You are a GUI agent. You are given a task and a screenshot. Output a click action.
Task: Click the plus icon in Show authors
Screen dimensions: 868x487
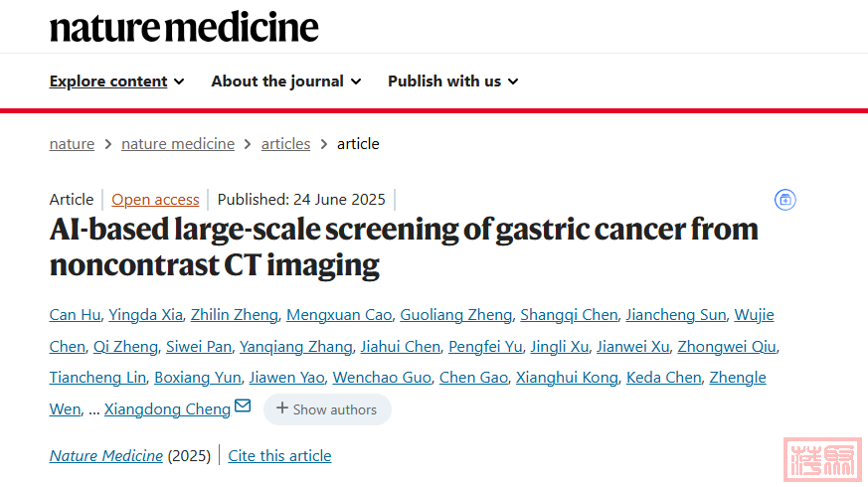[282, 408]
